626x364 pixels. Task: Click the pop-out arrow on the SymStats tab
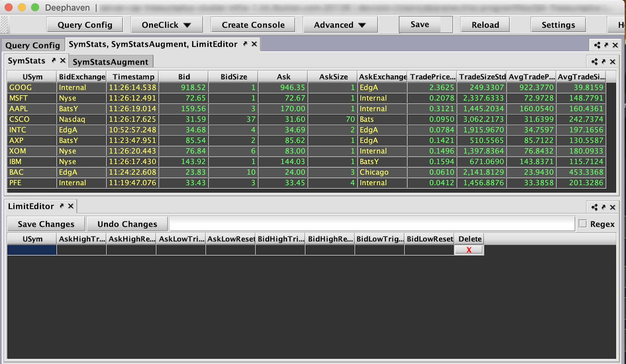[54, 61]
